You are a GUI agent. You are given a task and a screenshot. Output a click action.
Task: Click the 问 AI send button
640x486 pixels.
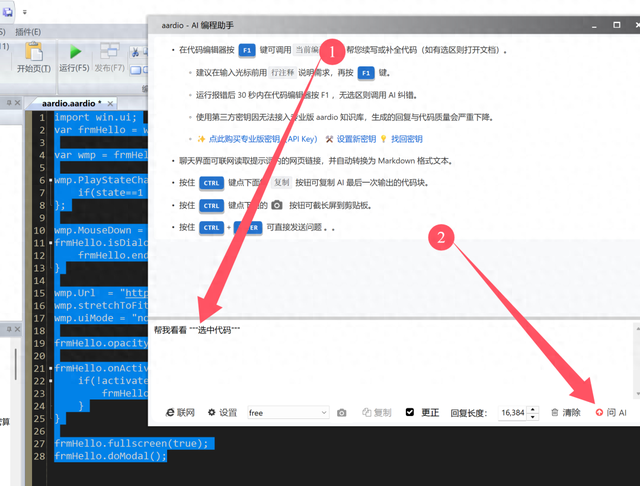[x=611, y=413]
